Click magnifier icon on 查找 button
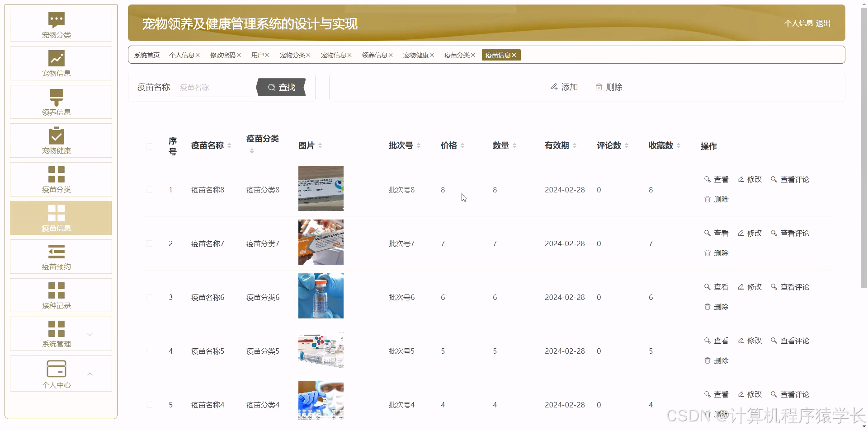The height and width of the screenshot is (430, 868). [x=272, y=87]
